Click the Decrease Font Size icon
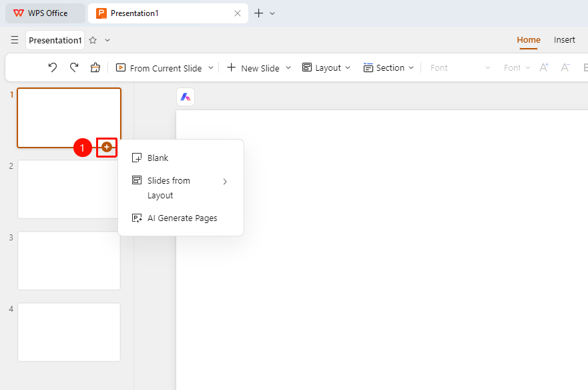 [565, 67]
